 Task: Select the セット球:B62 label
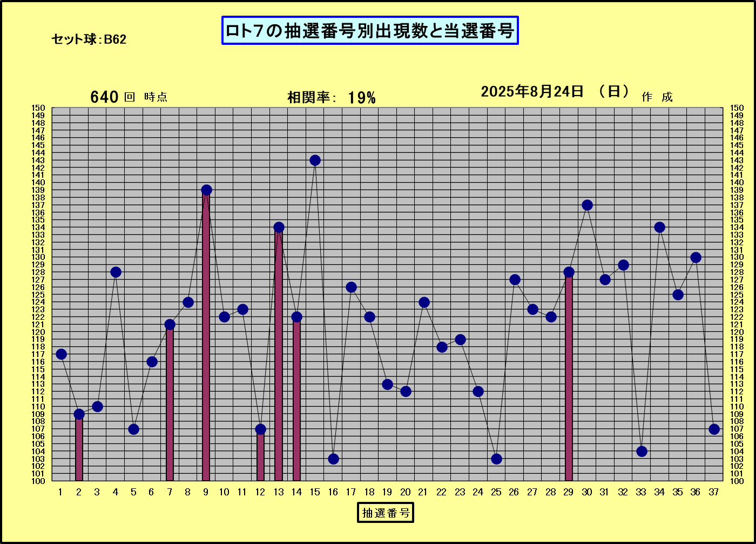coord(89,39)
